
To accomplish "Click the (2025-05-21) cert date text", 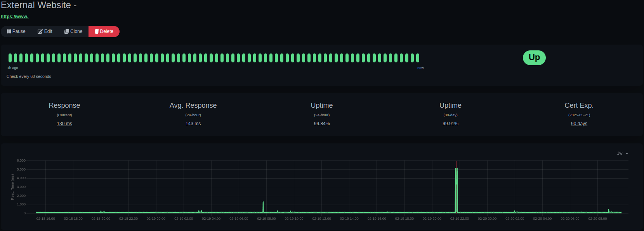I will [x=579, y=115].
